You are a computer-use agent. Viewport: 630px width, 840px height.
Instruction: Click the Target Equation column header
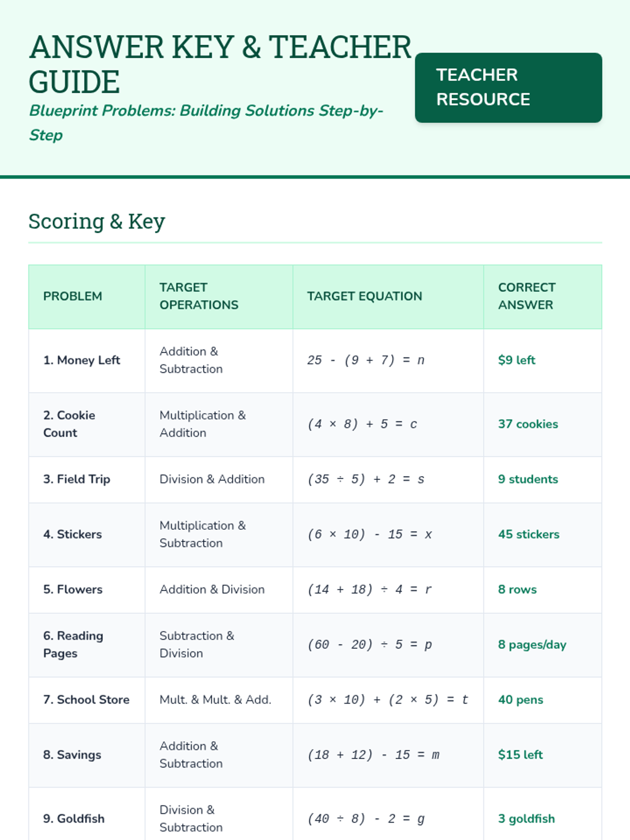coord(364,297)
